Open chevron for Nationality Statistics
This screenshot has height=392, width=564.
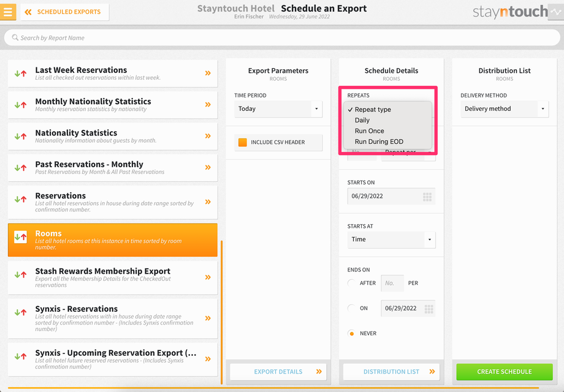pos(208,136)
